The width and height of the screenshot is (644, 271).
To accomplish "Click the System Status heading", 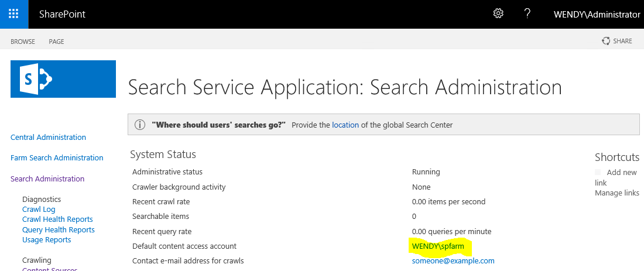I will [163, 155].
